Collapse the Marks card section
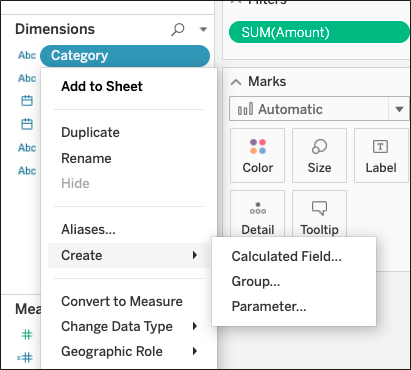 (236, 82)
